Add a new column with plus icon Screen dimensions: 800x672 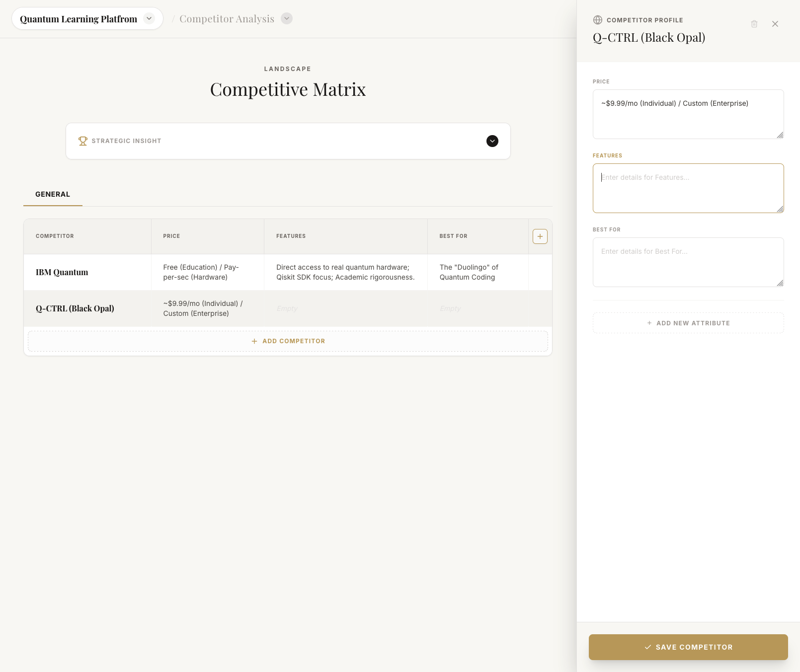(x=540, y=236)
